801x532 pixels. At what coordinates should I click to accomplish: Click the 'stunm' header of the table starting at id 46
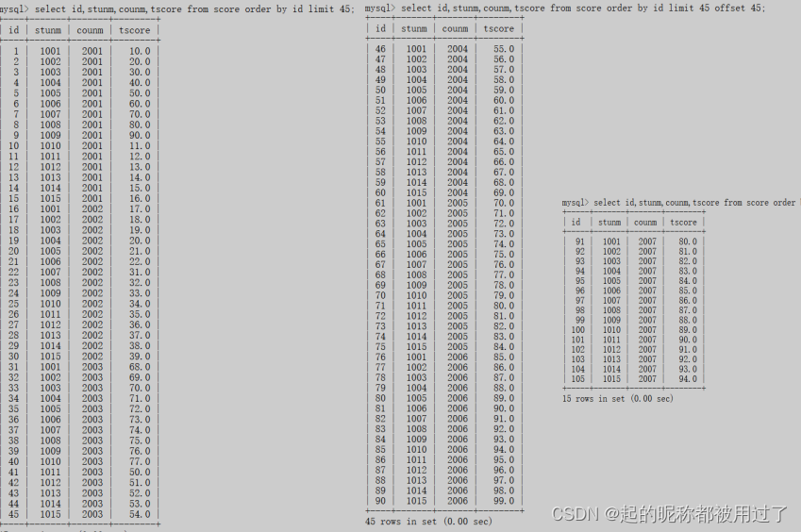414,28
